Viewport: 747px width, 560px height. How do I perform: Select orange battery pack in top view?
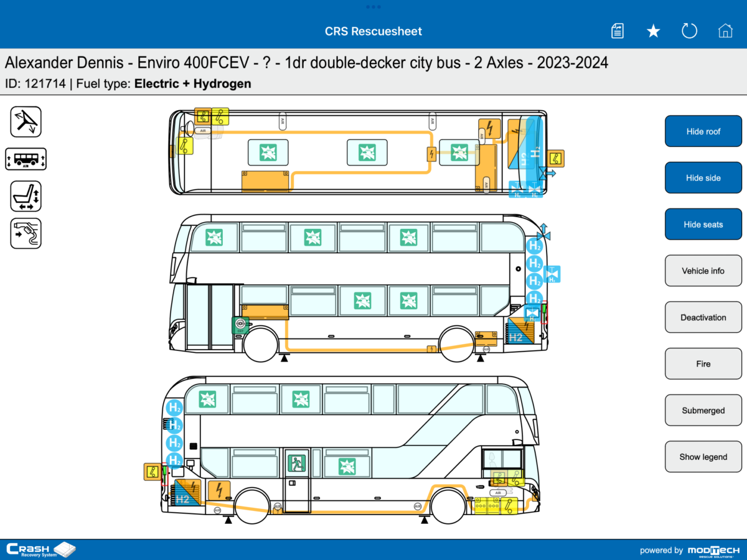tap(266, 180)
